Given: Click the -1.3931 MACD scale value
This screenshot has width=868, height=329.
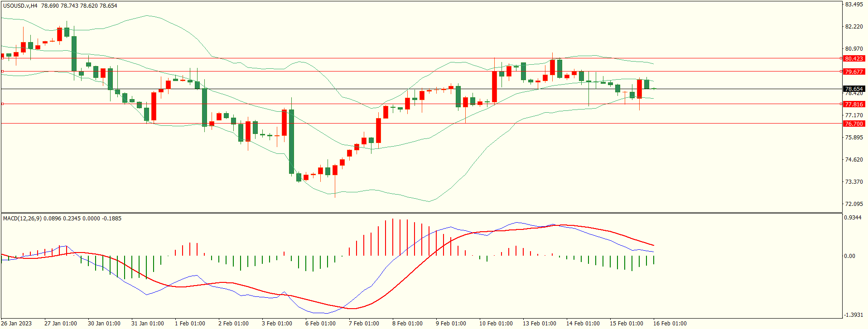Looking at the screenshot, I should pyautogui.click(x=852, y=315).
